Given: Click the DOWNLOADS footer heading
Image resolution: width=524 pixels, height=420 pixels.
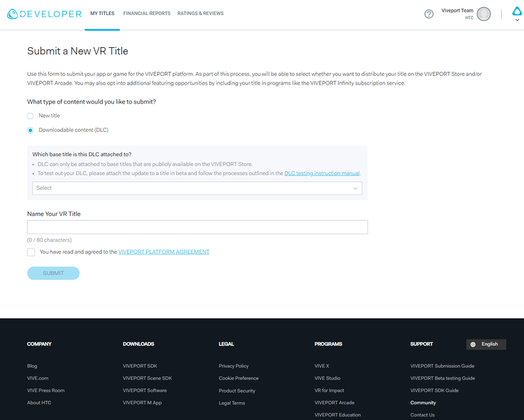Looking at the screenshot, I should [138, 344].
